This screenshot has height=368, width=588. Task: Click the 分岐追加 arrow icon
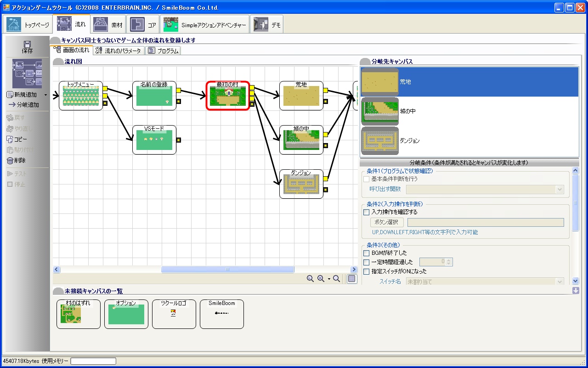coord(11,105)
